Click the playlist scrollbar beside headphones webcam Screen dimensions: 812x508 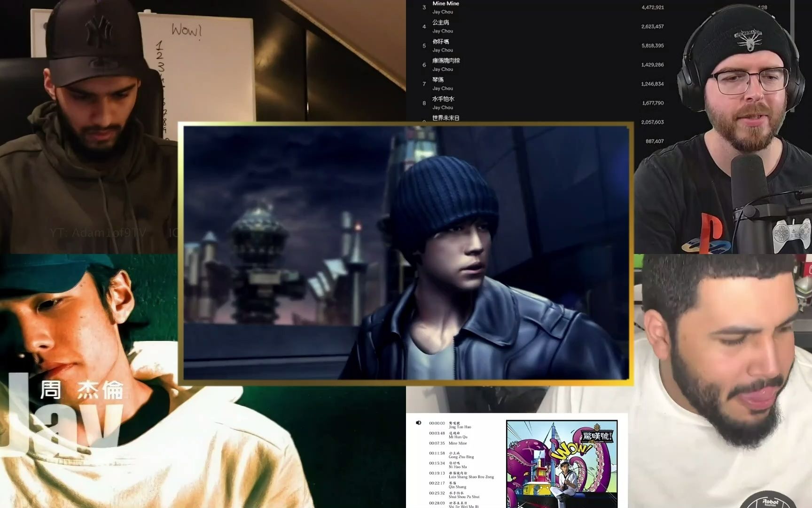point(792,56)
